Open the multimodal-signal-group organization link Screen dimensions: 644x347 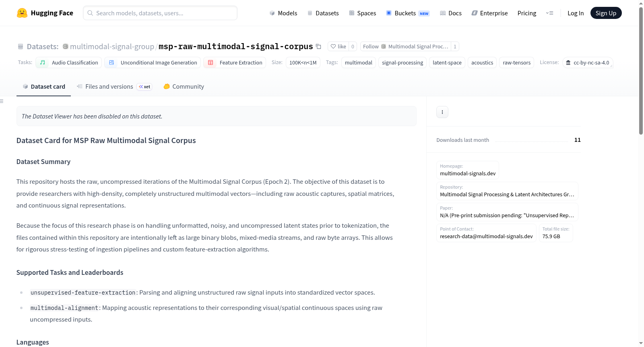coord(112,46)
